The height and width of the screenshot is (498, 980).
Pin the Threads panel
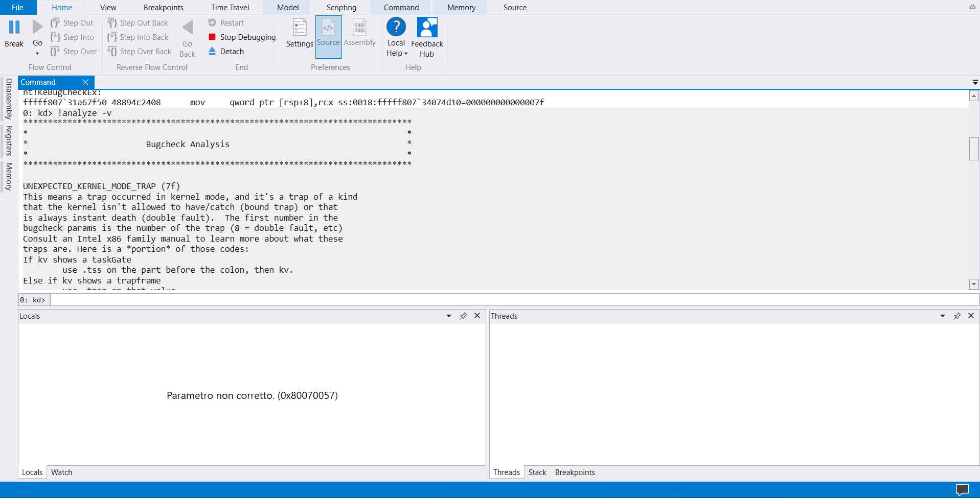956,316
